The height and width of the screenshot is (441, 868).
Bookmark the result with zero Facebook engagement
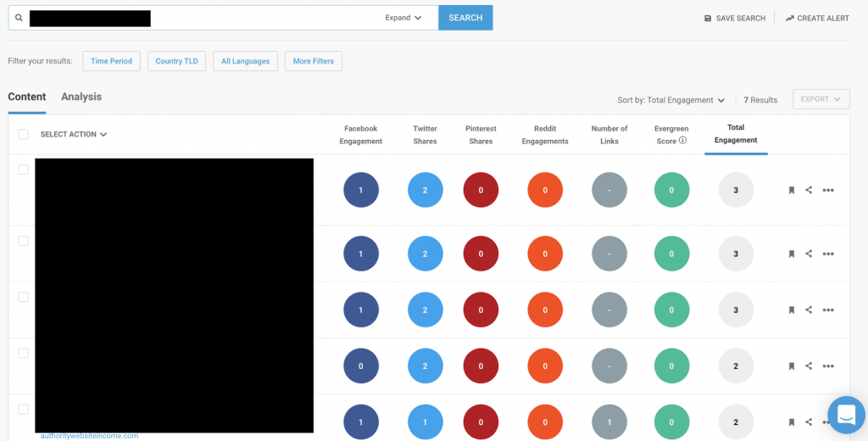click(x=792, y=366)
